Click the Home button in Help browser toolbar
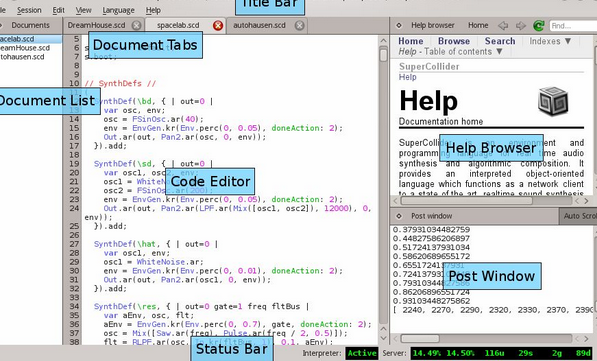This screenshot has height=361, width=597. point(478,26)
